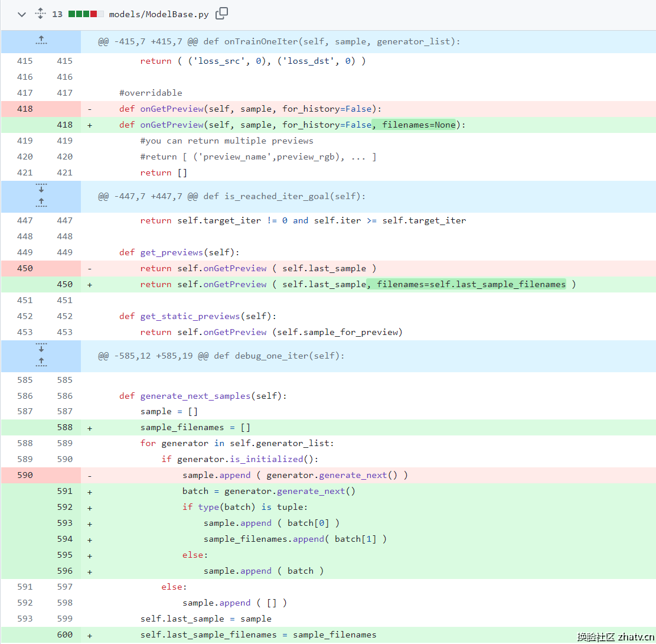Select deleted line number 450
Screen dimensions: 656x644
[25, 268]
